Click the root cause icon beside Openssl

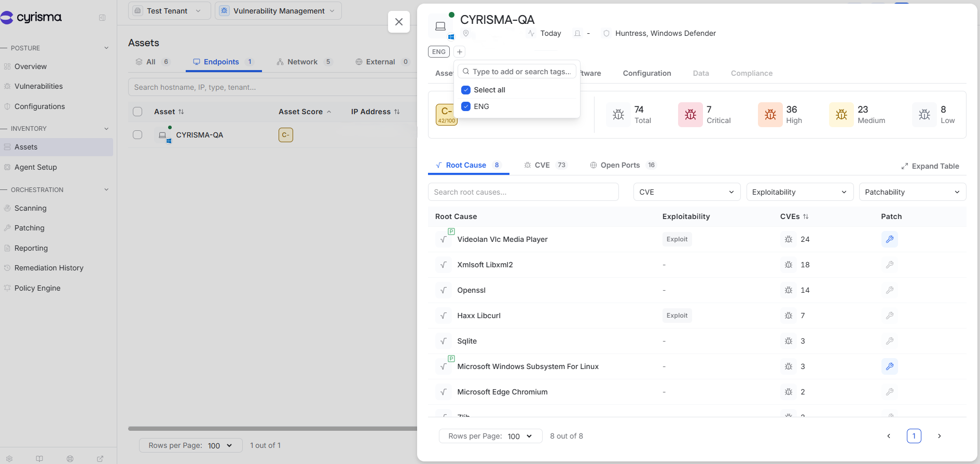[x=444, y=290]
